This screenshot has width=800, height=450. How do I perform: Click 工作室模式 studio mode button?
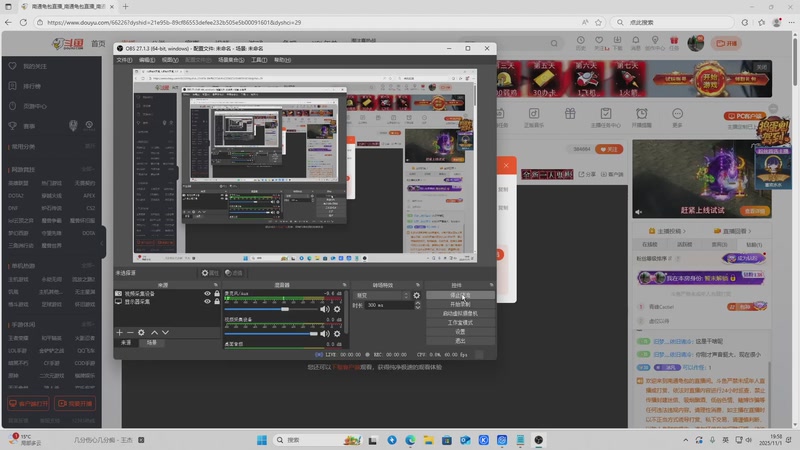click(460, 323)
